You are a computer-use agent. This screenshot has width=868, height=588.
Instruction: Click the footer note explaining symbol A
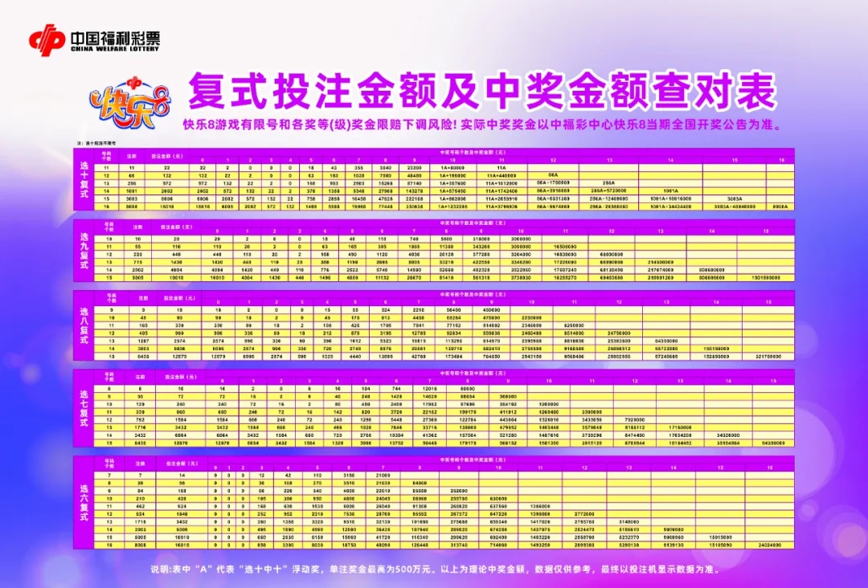point(434,569)
